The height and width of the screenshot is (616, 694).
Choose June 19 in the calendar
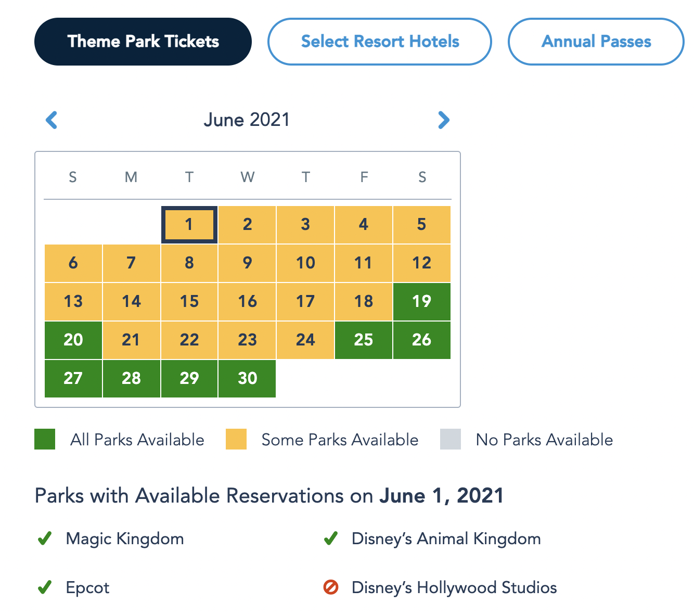click(422, 301)
